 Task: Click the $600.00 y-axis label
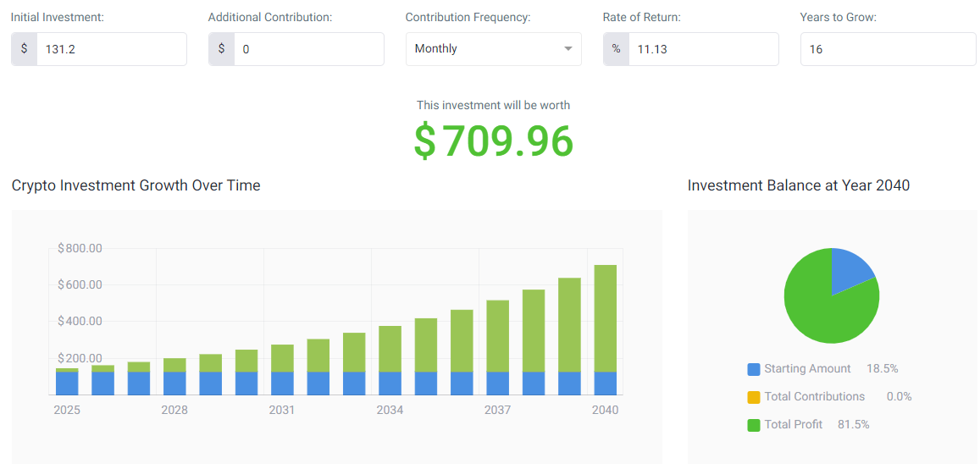[x=80, y=285]
